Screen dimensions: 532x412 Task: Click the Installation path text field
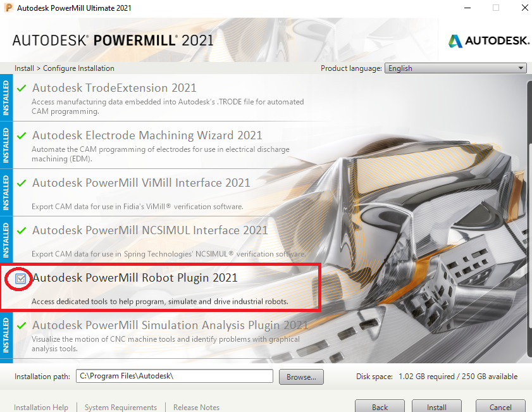(174, 376)
